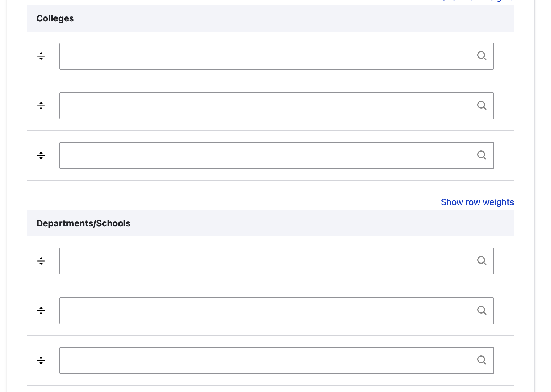Focus the third Colleges autocomplete field

(276, 156)
